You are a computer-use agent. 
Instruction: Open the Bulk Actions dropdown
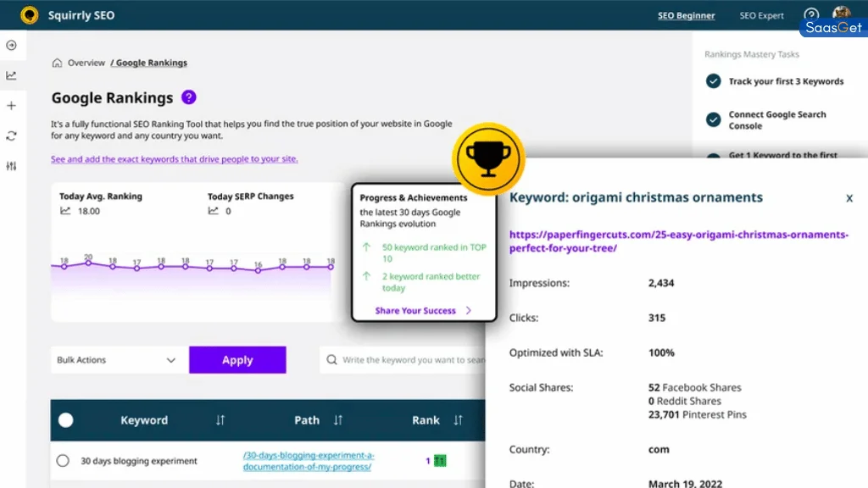tap(119, 359)
